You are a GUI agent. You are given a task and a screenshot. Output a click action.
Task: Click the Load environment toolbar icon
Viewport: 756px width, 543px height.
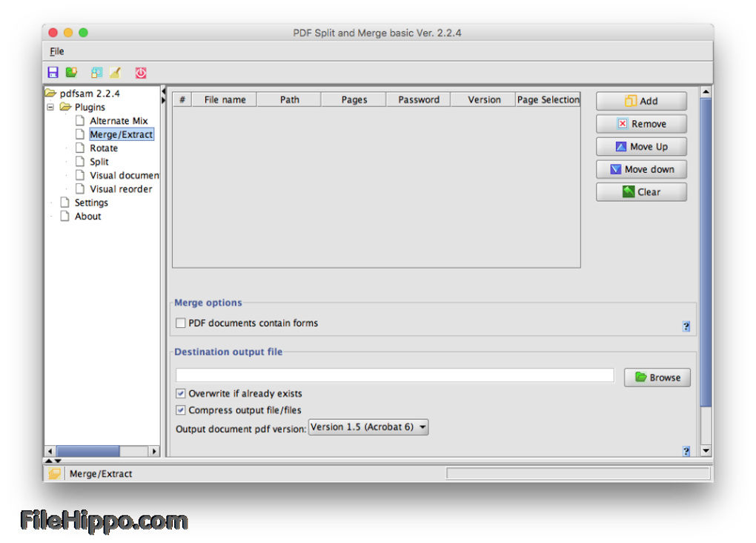(72, 73)
